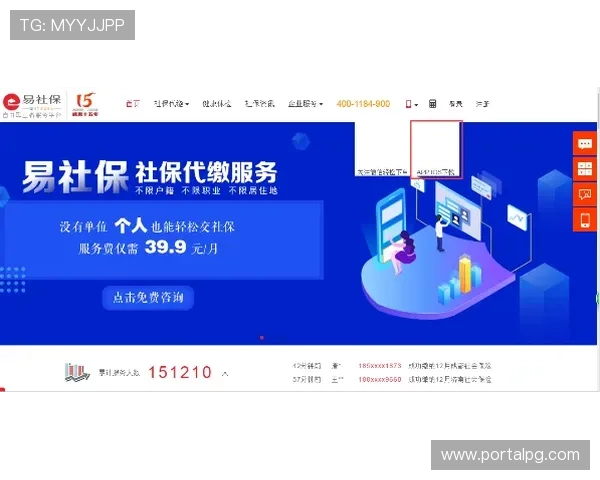Open the 健康体检 nav item

click(x=217, y=104)
